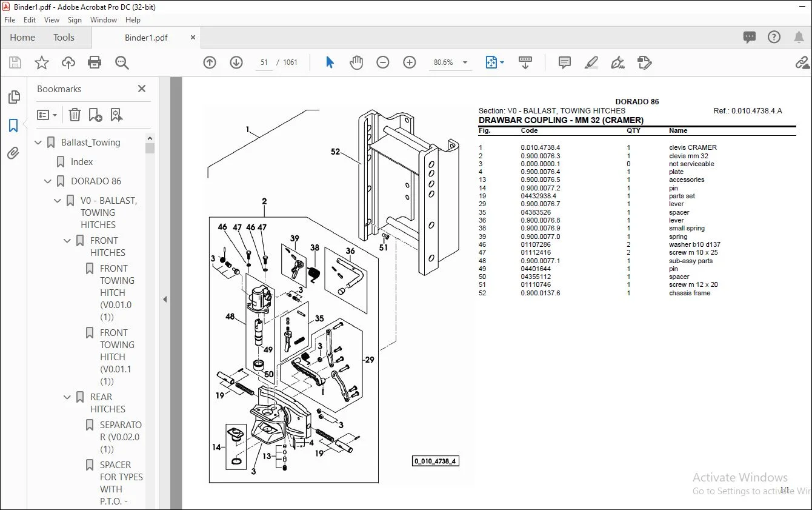
Task: Add a new bookmark icon
Action: click(95, 115)
